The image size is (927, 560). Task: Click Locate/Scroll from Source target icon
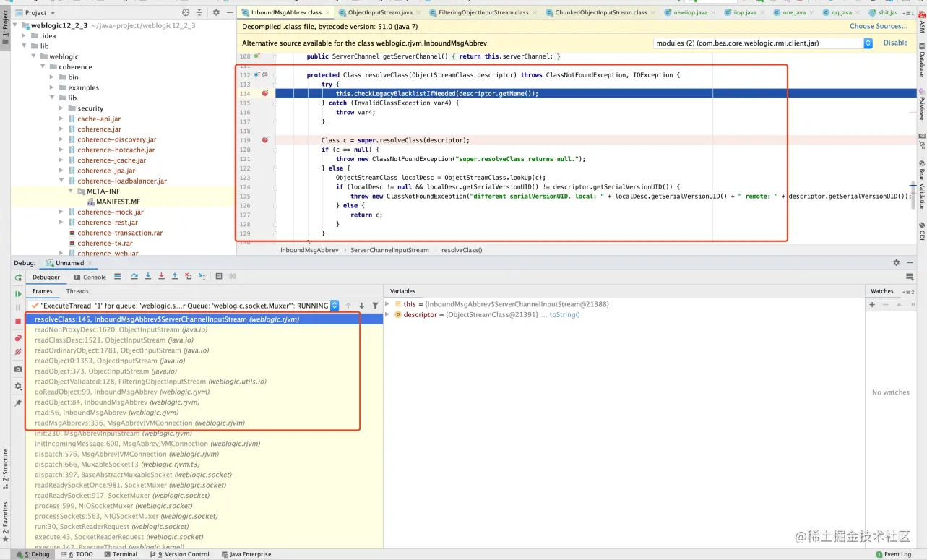click(186, 12)
